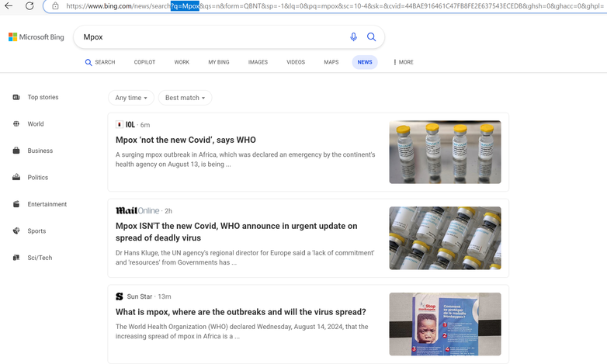Screen dimensions: 607x364
Task: Click the Sci/Tech icon
Action: click(16, 258)
